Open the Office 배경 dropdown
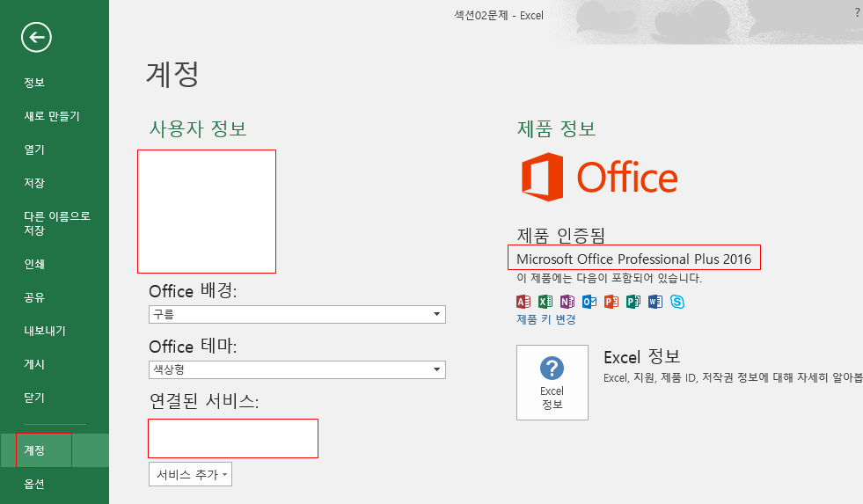This screenshot has height=504, width=863. coord(297,315)
